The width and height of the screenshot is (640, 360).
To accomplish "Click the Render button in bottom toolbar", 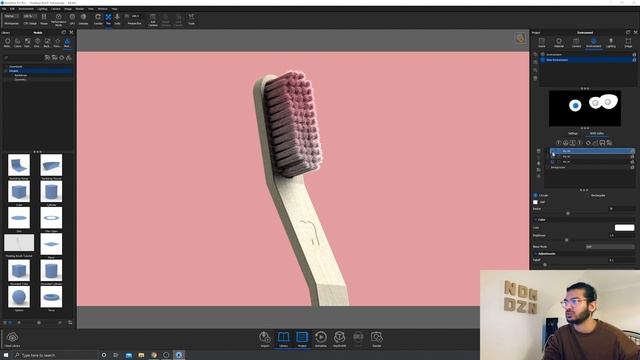I will click(376, 339).
